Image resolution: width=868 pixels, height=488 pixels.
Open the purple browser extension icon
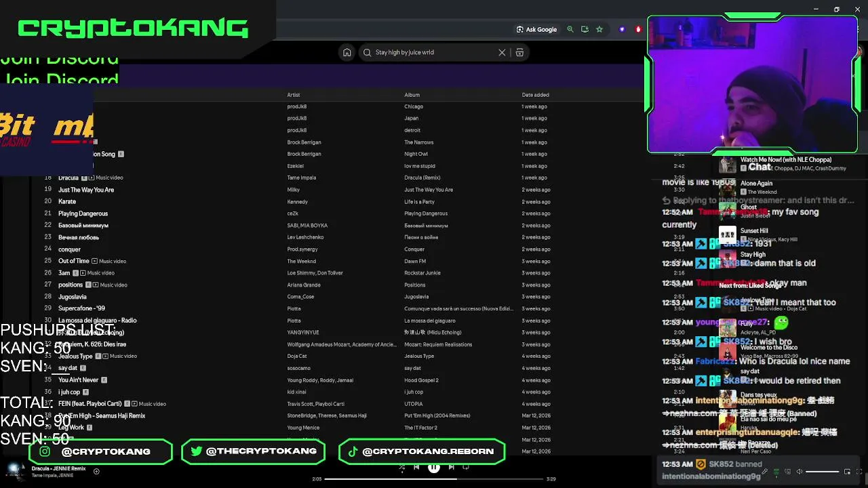[x=622, y=29]
